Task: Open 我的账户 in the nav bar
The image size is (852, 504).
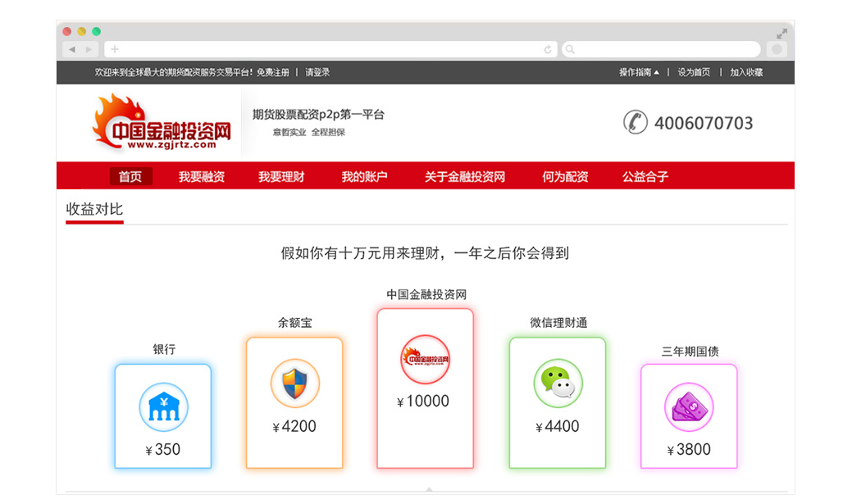Action: coord(364,176)
